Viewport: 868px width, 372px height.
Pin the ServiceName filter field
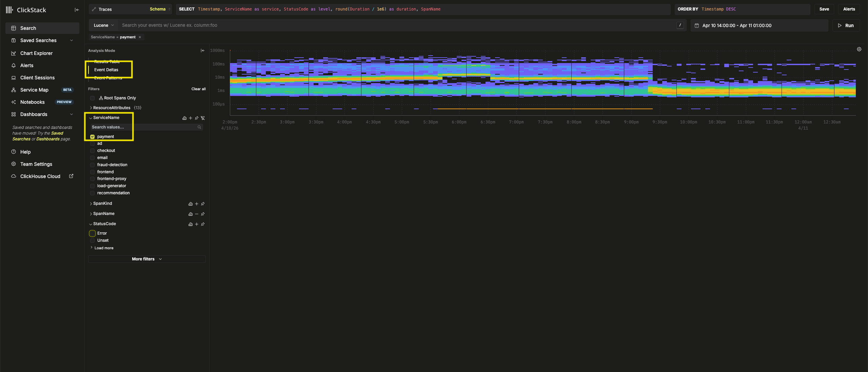[197, 118]
